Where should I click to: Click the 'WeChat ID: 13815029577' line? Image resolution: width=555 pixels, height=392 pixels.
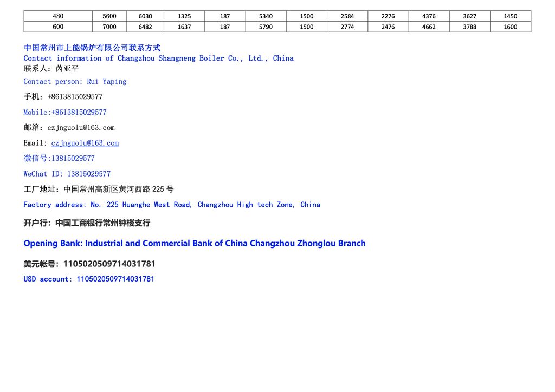[67, 174]
